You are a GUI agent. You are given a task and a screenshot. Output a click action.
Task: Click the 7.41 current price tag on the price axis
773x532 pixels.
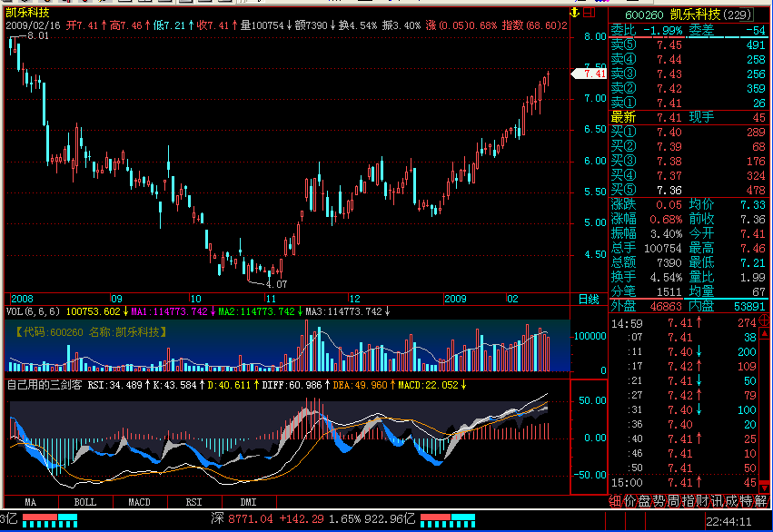[589, 74]
